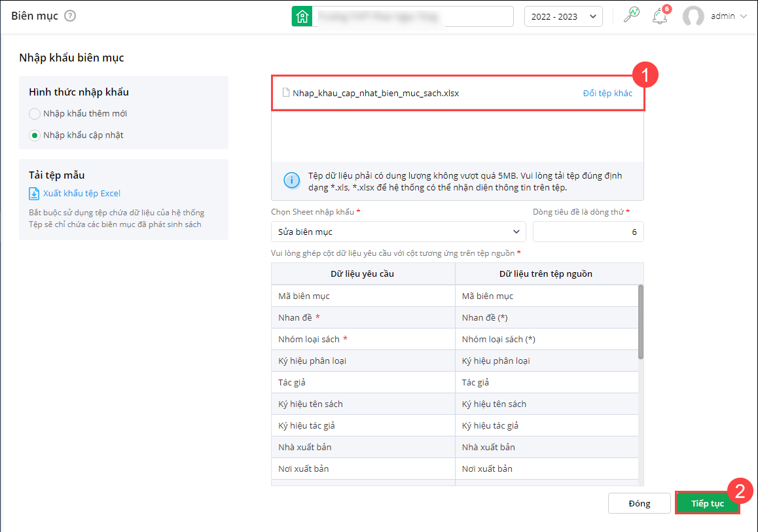Click the green school home icon

(302, 16)
